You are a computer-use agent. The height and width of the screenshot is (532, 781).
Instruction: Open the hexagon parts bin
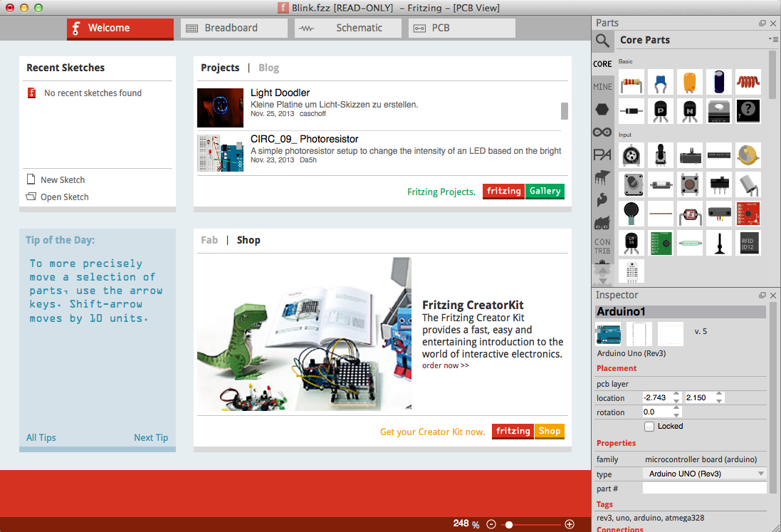tap(602, 109)
